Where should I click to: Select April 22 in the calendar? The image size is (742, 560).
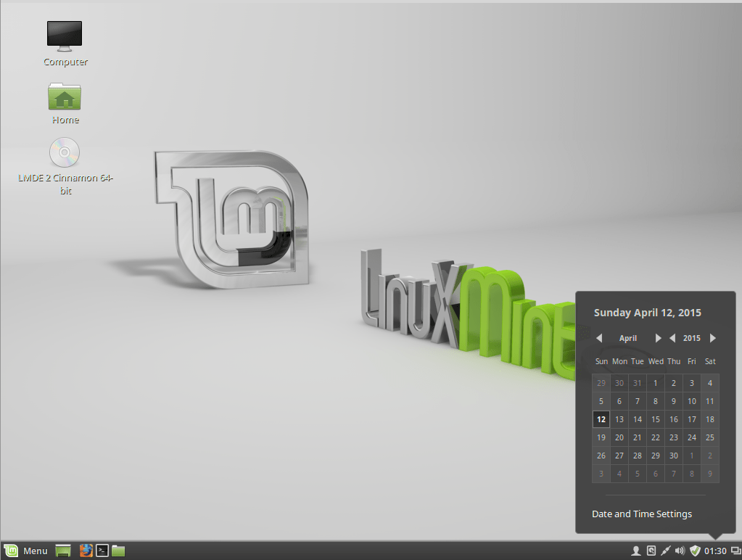(656, 437)
